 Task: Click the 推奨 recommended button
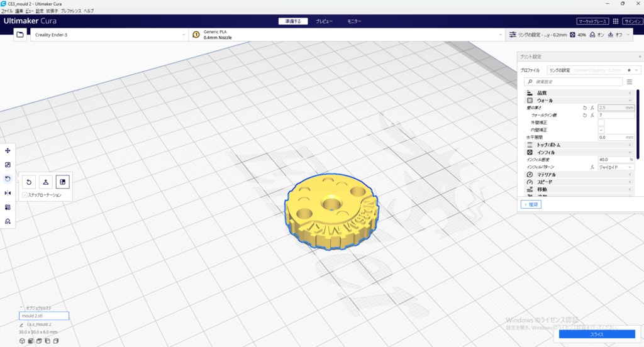531,204
